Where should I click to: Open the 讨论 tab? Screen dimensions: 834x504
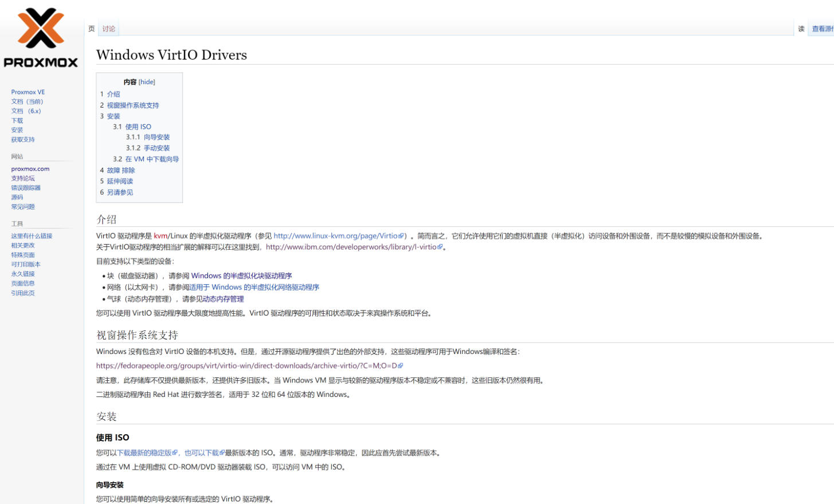click(109, 29)
